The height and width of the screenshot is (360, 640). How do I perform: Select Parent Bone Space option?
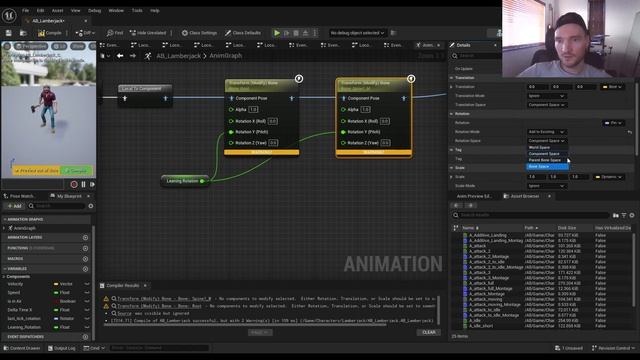click(x=547, y=160)
